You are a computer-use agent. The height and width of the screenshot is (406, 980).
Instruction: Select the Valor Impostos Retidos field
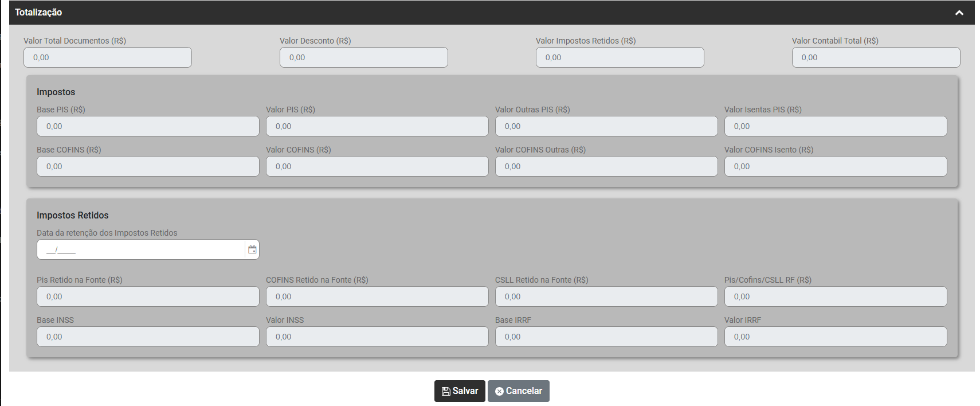click(620, 57)
